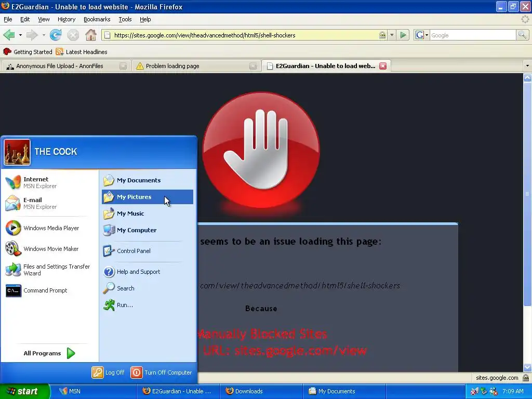Switch to MSN taskbar window
Viewport: 532px width, 399px height.
95,391
